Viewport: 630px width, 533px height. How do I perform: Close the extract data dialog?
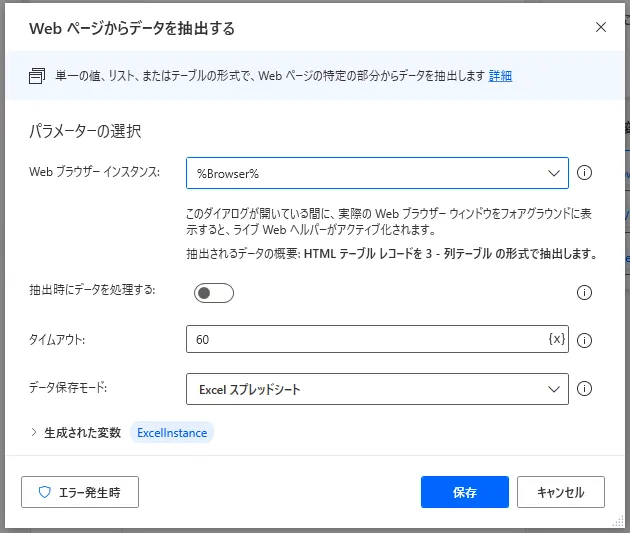(601, 27)
